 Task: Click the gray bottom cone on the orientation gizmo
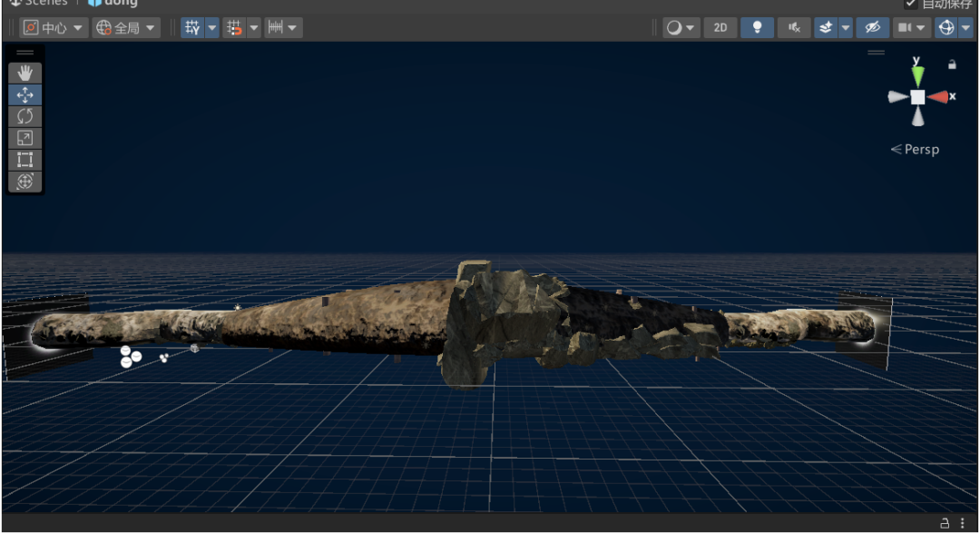click(x=917, y=117)
